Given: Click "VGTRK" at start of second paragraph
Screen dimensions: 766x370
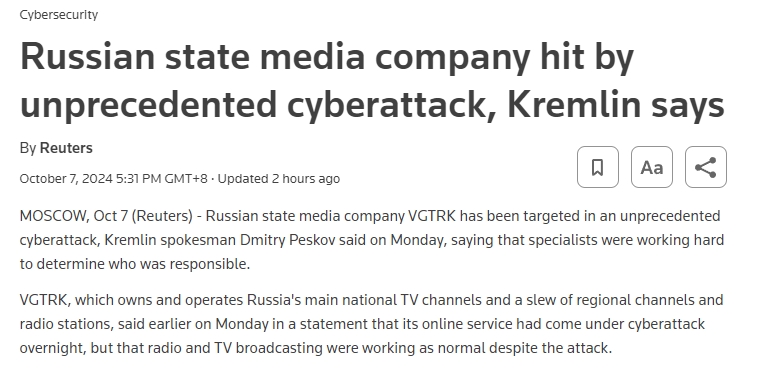Looking at the screenshot, I should click(43, 300).
